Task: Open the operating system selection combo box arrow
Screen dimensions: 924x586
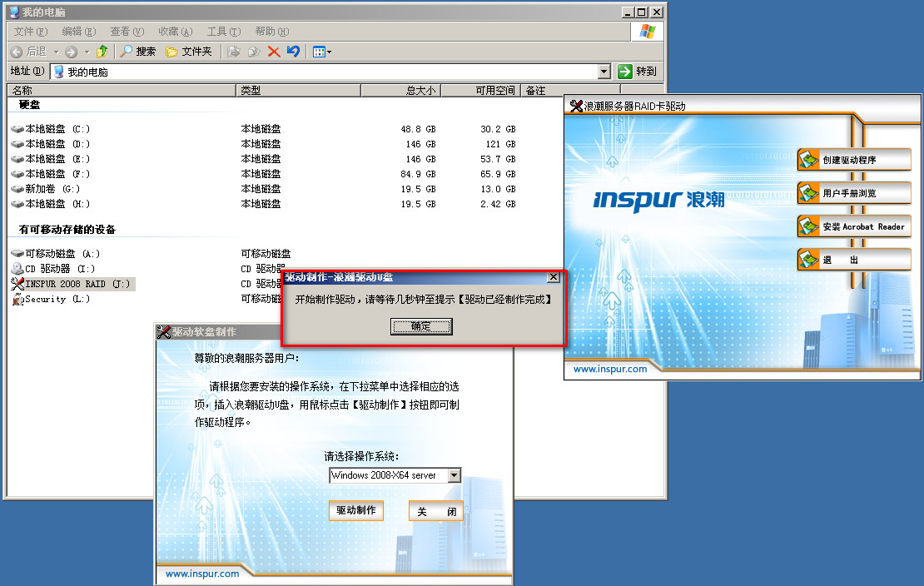Action: (455, 475)
